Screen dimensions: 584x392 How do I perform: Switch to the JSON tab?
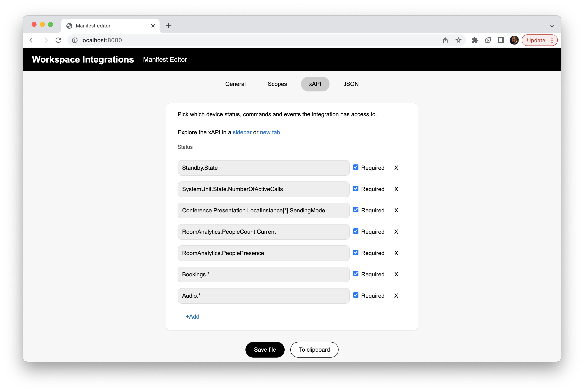tap(351, 84)
